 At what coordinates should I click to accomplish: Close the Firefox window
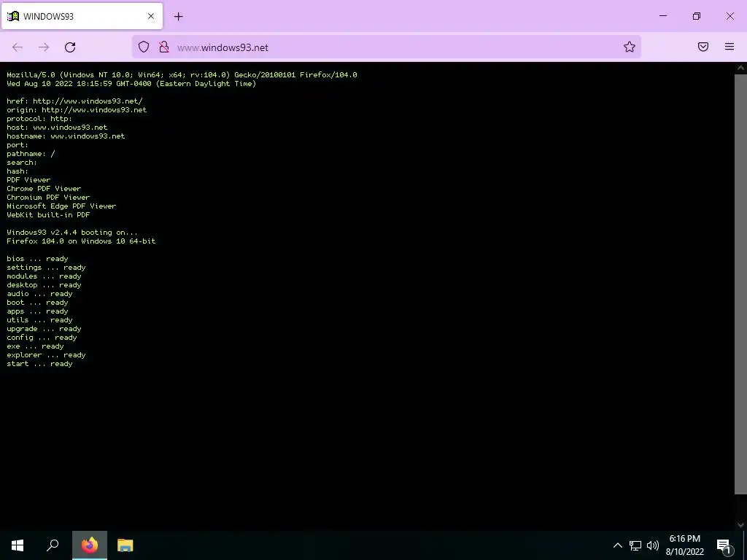pos(729,16)
